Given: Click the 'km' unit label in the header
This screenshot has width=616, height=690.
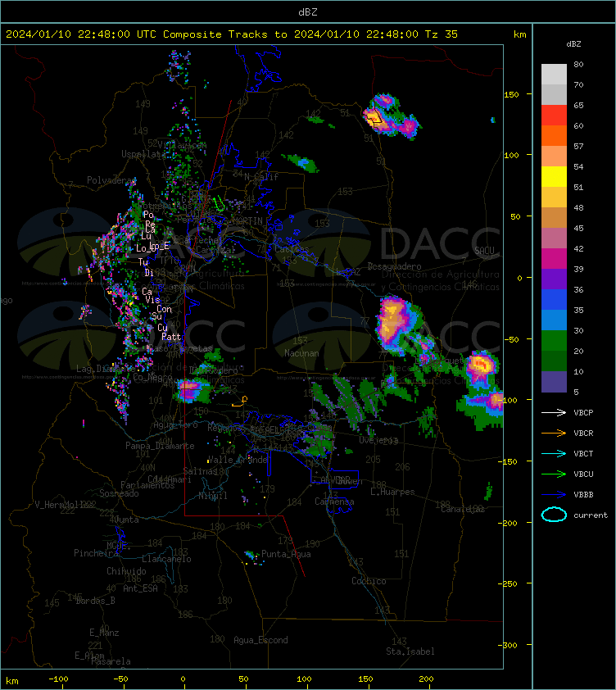Looking at the screenshot, I should 519,34.
